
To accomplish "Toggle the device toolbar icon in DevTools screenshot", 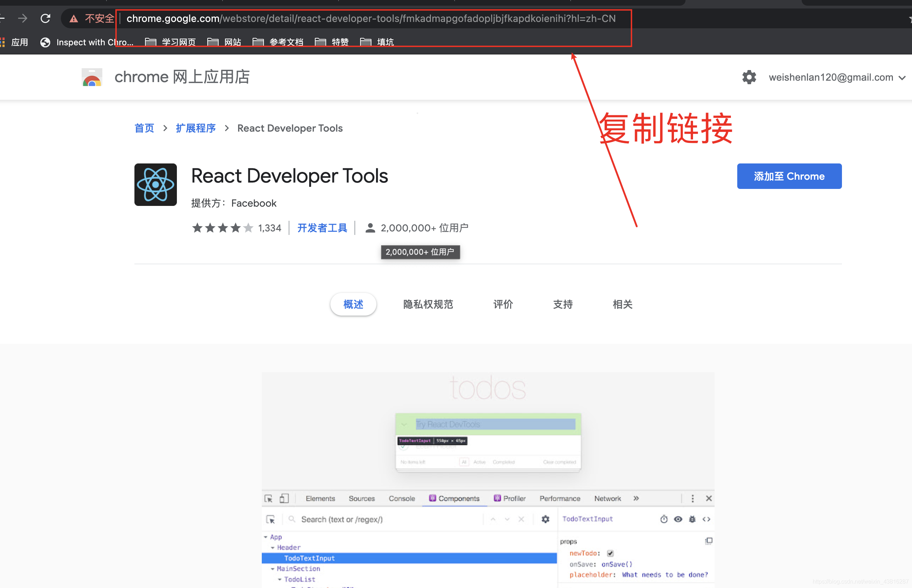I will [x=284, y=498].
